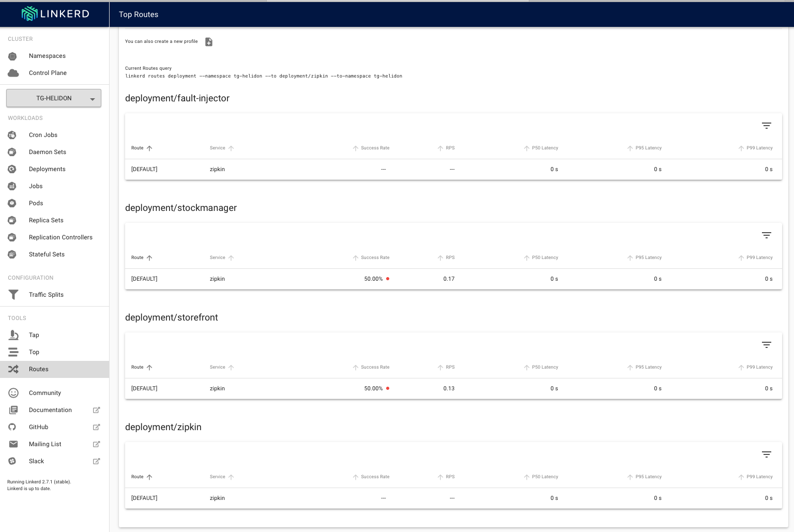Click external-link icon beside Slack
The image size is (794, 532).
pos(96,461)
